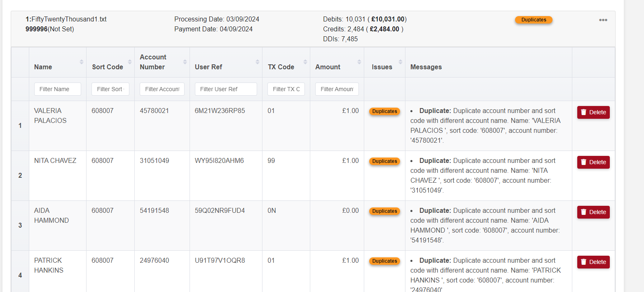Image resolution: width=644 pixels, height=292 pixels.
Task: Sort by User Ref column arrows
Action: [x=258, y=62]
